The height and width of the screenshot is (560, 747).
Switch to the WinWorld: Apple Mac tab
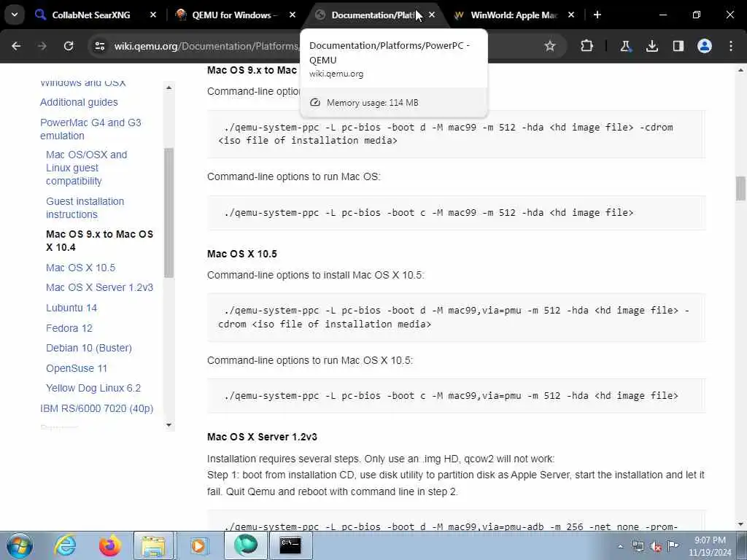(x=513, y=15)
